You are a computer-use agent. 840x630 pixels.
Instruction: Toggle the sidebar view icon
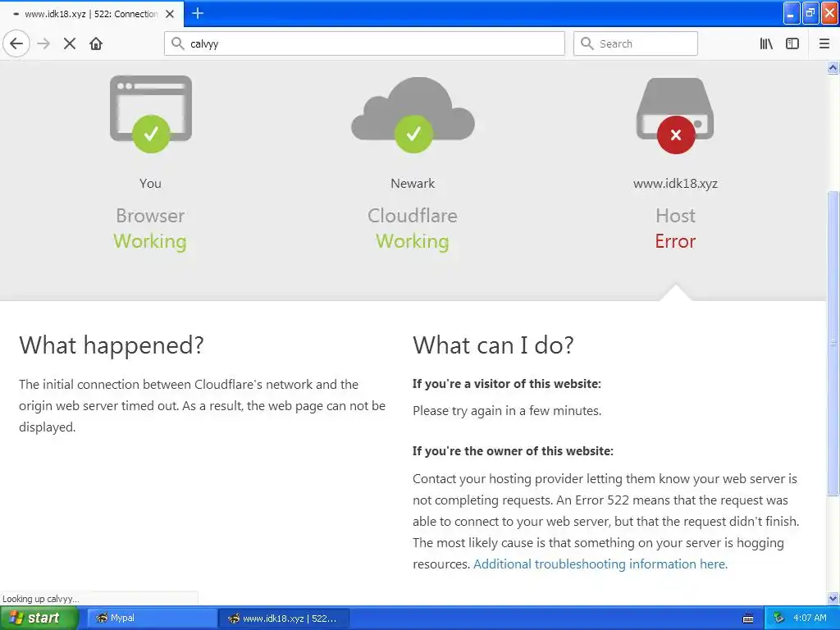coord(792,43)
